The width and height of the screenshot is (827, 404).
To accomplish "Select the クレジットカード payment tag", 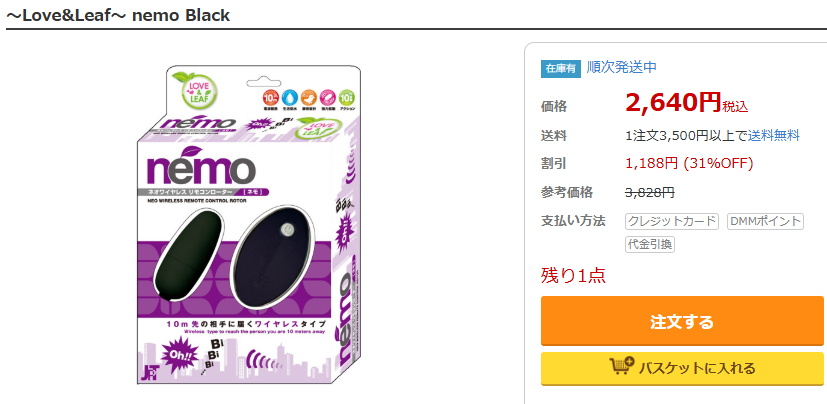I will pyautogui.click(x=672, y=220).
